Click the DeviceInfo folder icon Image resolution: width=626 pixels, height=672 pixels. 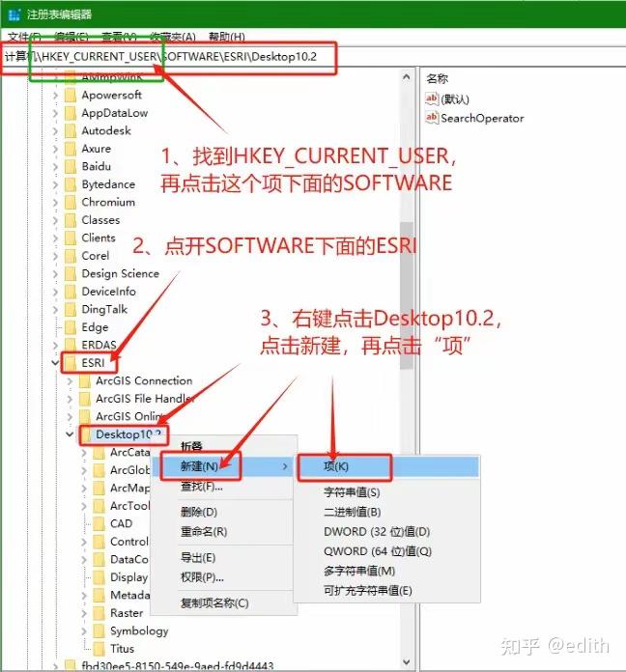(71, 292)
